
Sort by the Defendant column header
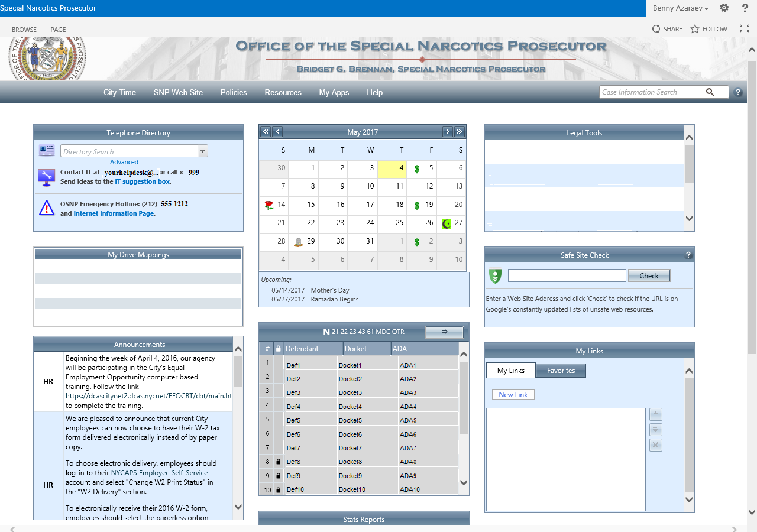click(x=313, y=349)
